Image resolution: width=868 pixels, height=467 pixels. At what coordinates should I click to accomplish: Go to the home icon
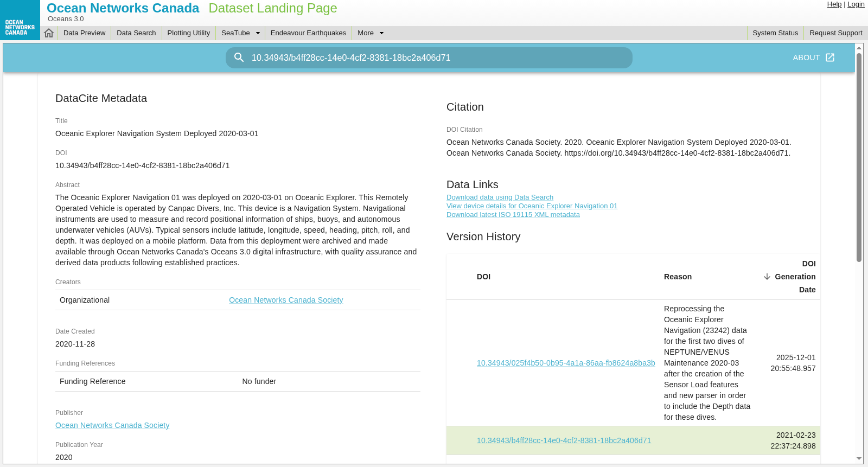(49, 33)
